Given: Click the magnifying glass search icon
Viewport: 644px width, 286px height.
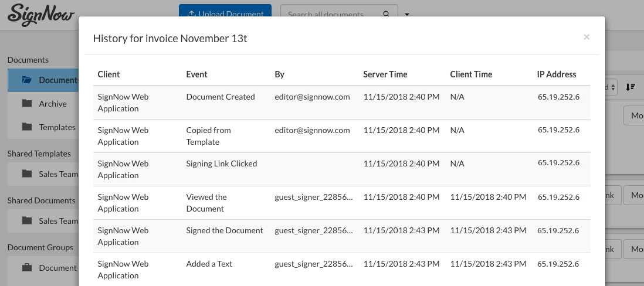Looking at the screenshot, I should tap(386, 14).
